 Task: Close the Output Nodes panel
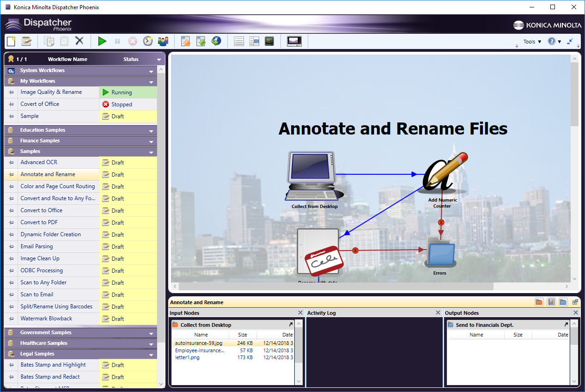point(576,313)
